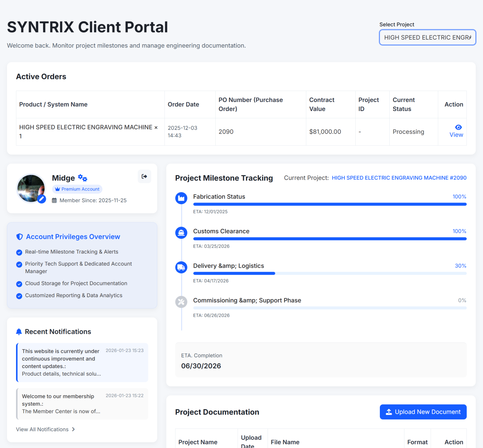Click the eye View icon for order 2090
Viewport: 483px width, 448px height.
[458, 127]
